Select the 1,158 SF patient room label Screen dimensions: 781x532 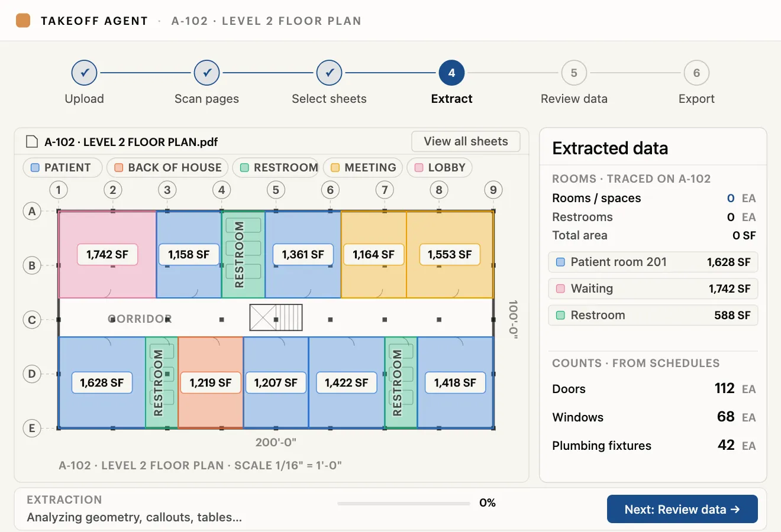(189, 255)
